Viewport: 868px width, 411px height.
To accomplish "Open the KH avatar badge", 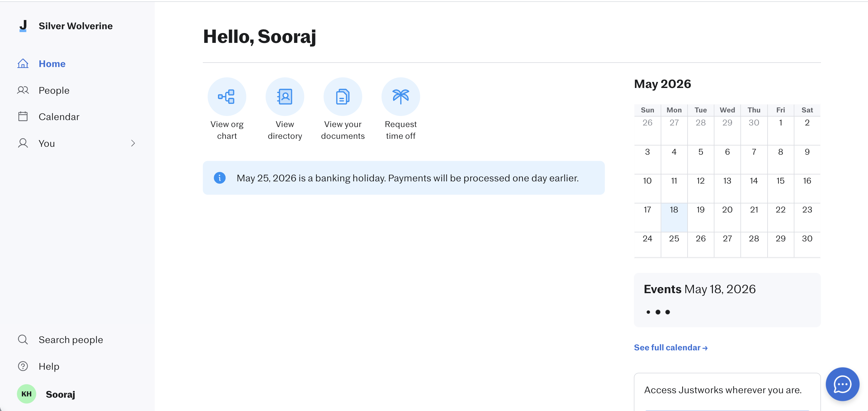I will [x=27, y=394].
